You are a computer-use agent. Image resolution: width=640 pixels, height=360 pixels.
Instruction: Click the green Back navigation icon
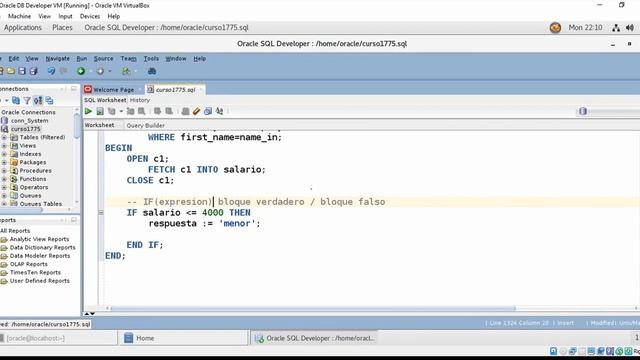point(81,71)
